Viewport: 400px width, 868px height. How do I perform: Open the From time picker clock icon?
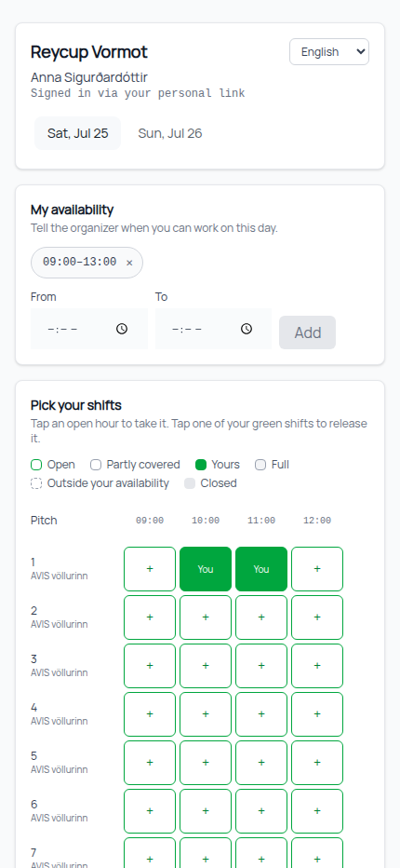[x=122, y=329]
